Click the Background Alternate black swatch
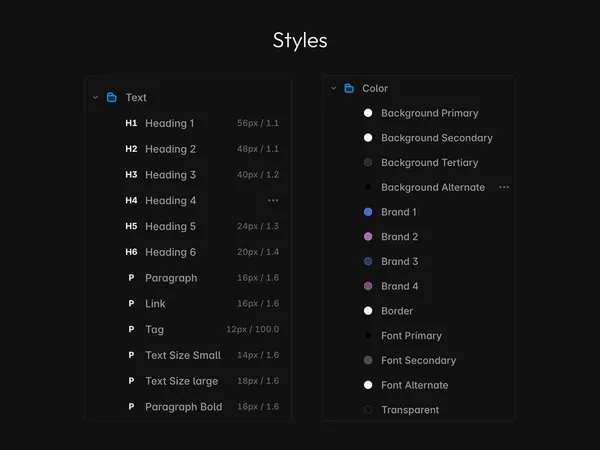600x450 pixels. [x=368, y=187]
